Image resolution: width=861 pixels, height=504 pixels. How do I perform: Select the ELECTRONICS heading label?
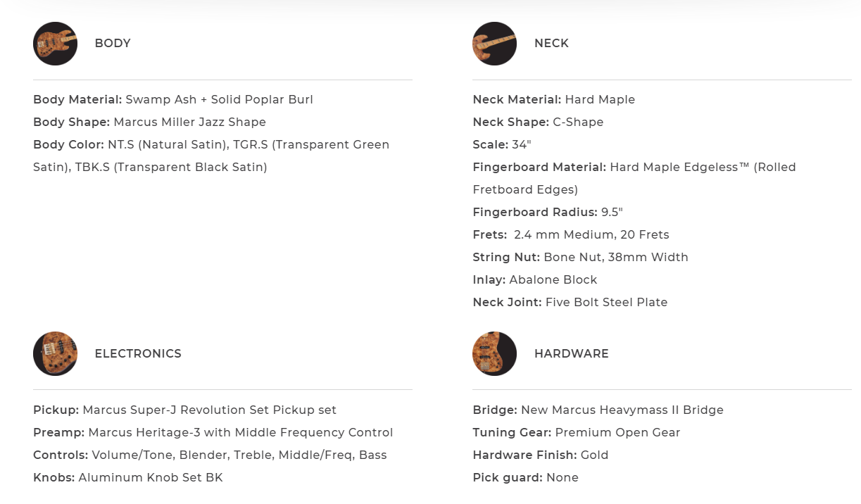[138, 354]
